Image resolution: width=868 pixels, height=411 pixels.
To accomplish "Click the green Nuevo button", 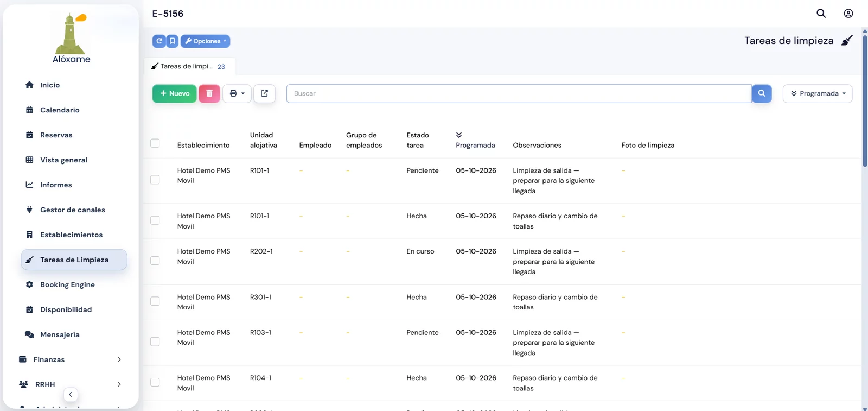I will 175,93.
